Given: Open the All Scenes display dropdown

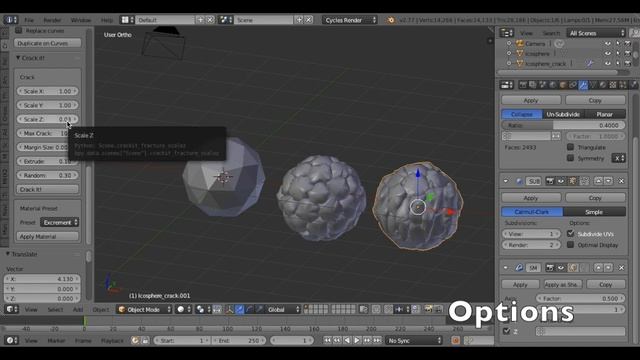Looking at the screenshot, I should 596,33.
